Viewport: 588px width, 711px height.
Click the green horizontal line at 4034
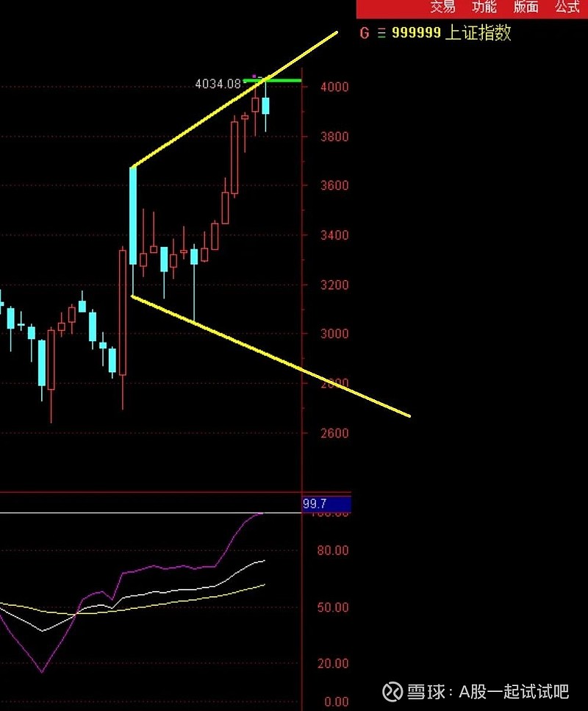(x=272, y=81)
